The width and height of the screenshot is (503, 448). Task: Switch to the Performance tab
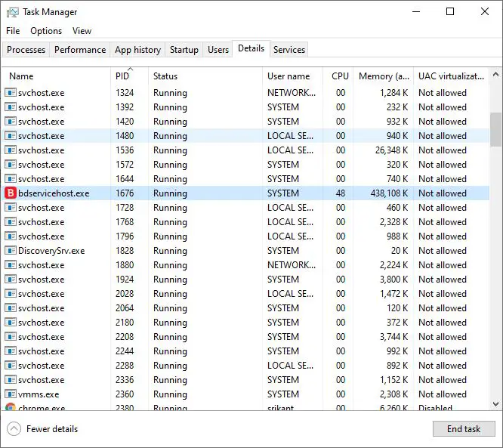(x=80, y=50)
